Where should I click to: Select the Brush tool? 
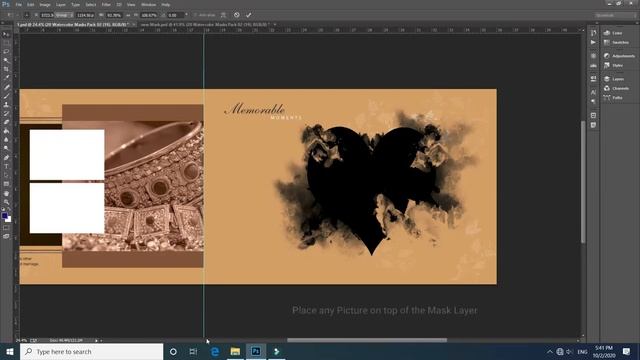point(6,96)
